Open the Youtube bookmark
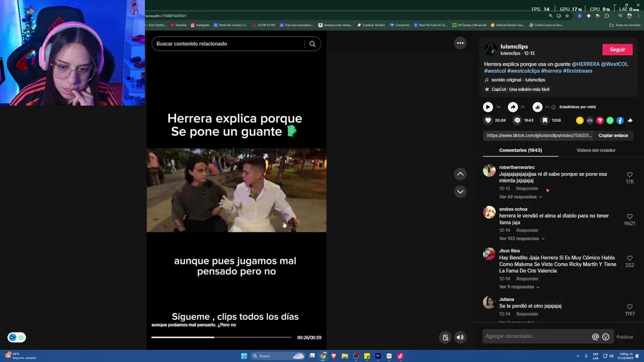 [x=178, y=25]
